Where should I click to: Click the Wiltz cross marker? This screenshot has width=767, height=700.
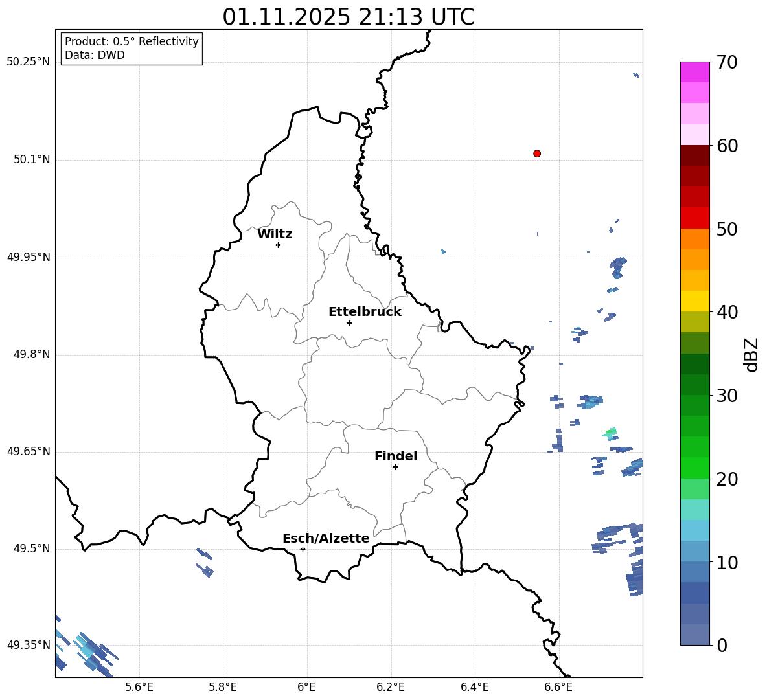pyautogui.click(x=279, y=245)
